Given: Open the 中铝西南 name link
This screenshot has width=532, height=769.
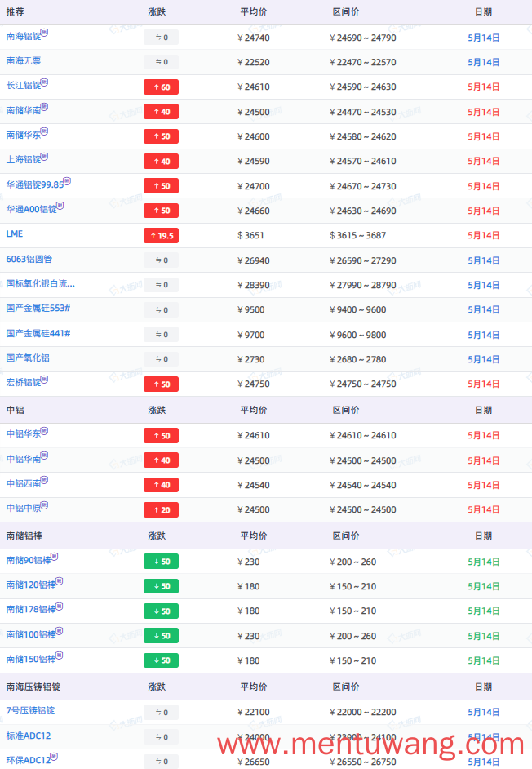Looking at the screenshot, I should (x=24, y=483).
